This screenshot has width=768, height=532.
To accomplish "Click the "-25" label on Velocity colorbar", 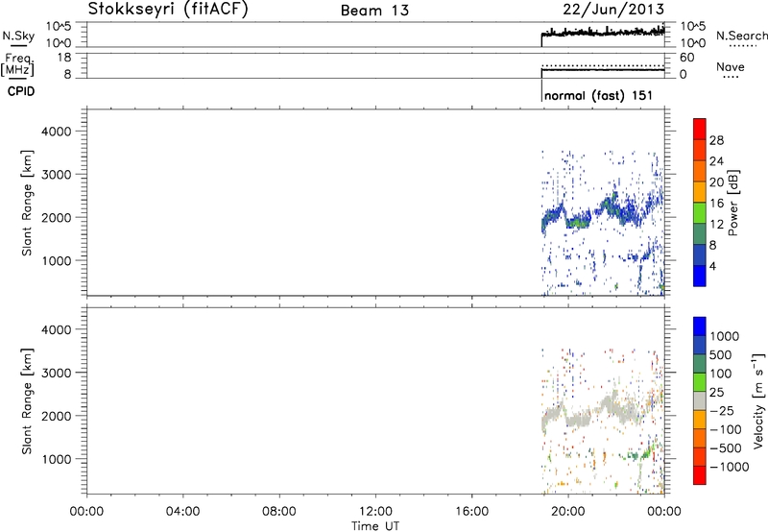I will coord(722,410).
